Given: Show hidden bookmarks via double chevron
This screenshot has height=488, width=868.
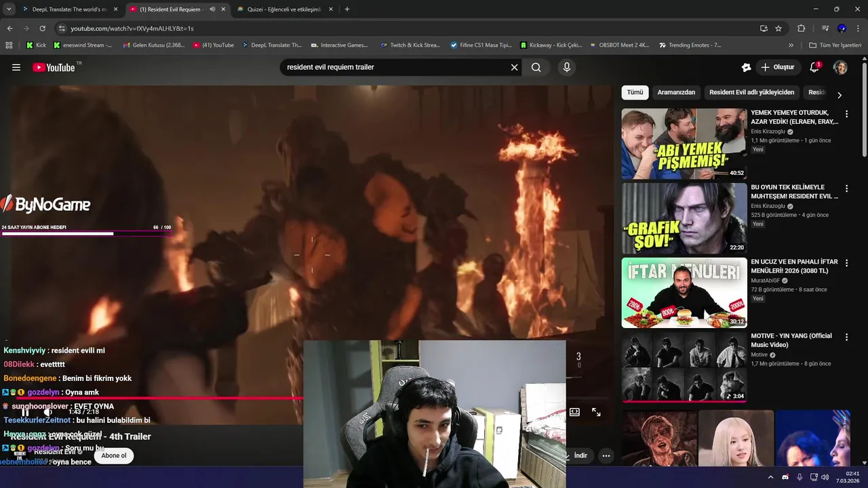Looking at the screenshot, I should [x=791, y=45].
